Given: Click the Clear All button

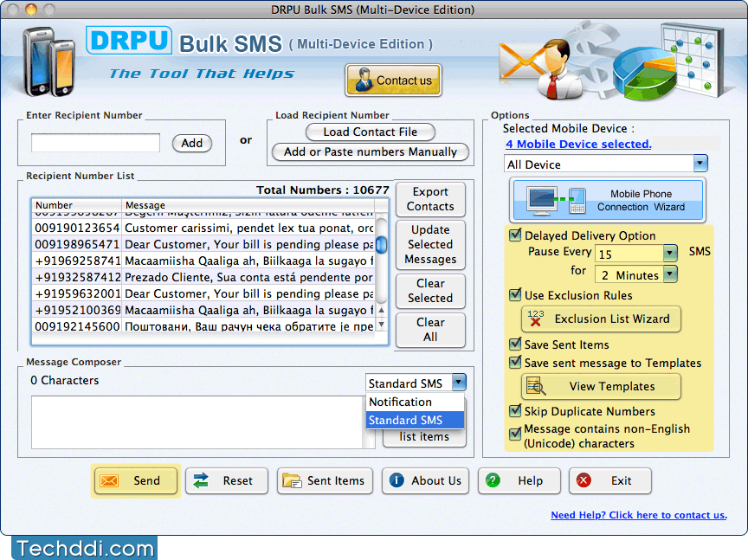Looking at the screenshot, I should pos(430,330).
